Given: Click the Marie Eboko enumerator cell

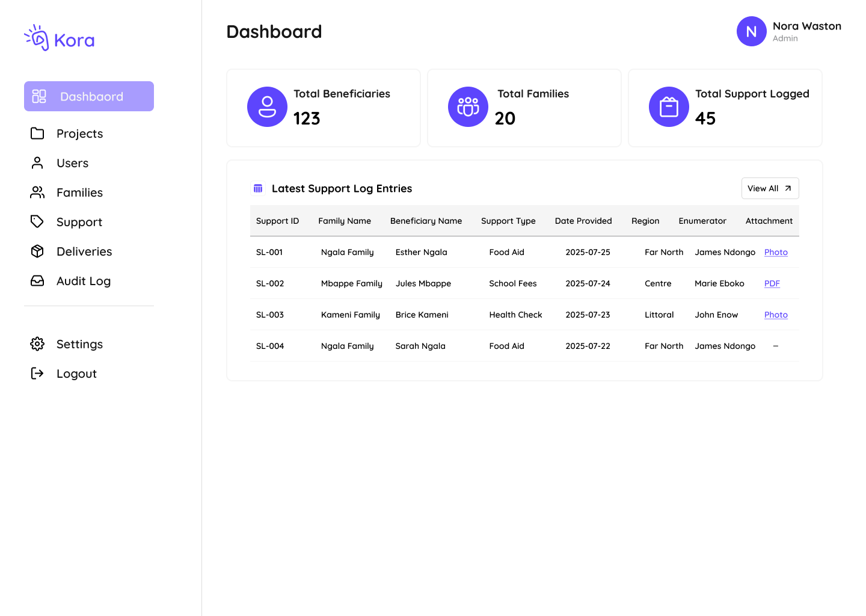Looking at the screenshot, I should (719, 283).
